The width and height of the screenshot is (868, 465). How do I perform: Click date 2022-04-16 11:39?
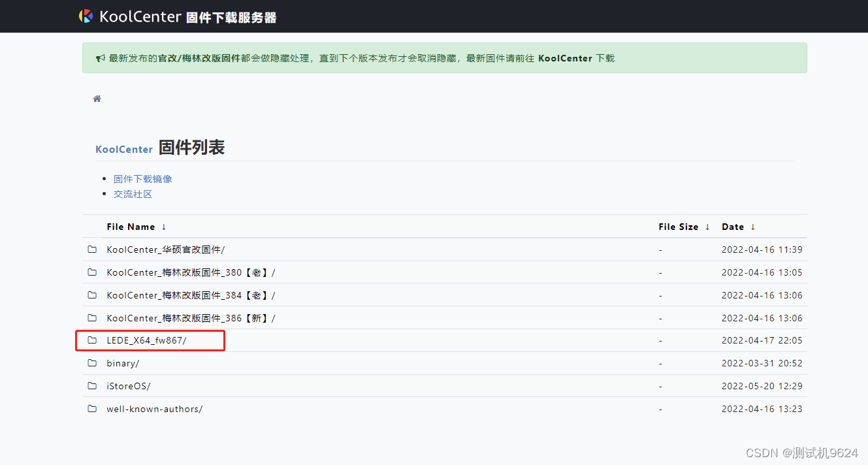(762, 249)
